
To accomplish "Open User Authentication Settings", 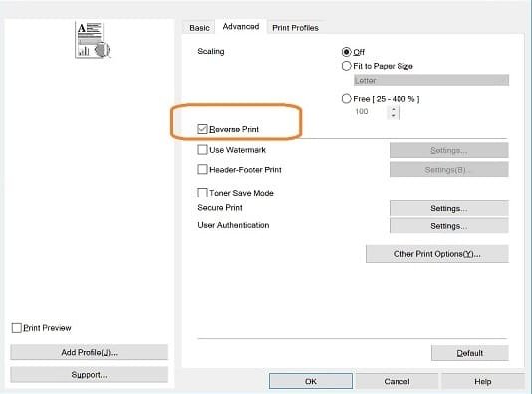I will click(x=449, y=226).
